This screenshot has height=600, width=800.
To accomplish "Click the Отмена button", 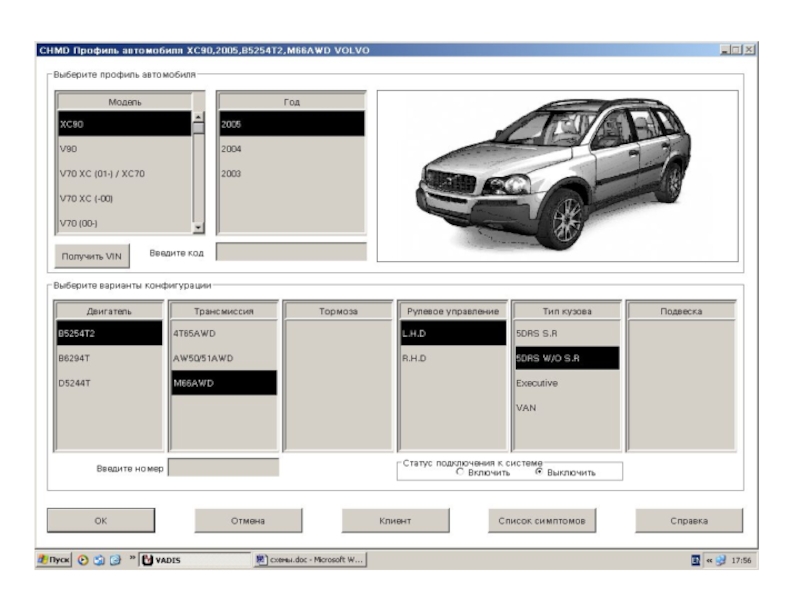I will tap(248, 520).
